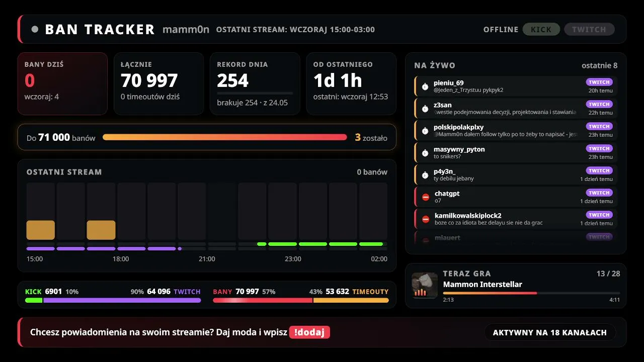Click the BANY versus TIMEOUTY ratio bar

301,300
